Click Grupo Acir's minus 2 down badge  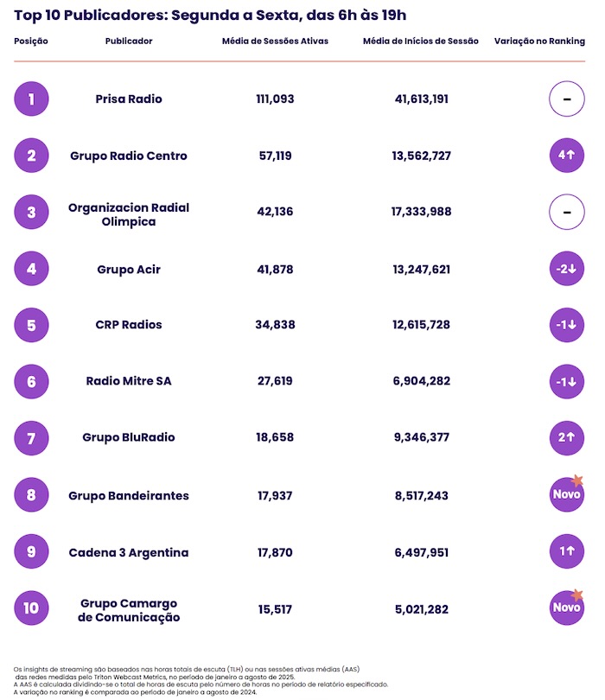point(567,270)
